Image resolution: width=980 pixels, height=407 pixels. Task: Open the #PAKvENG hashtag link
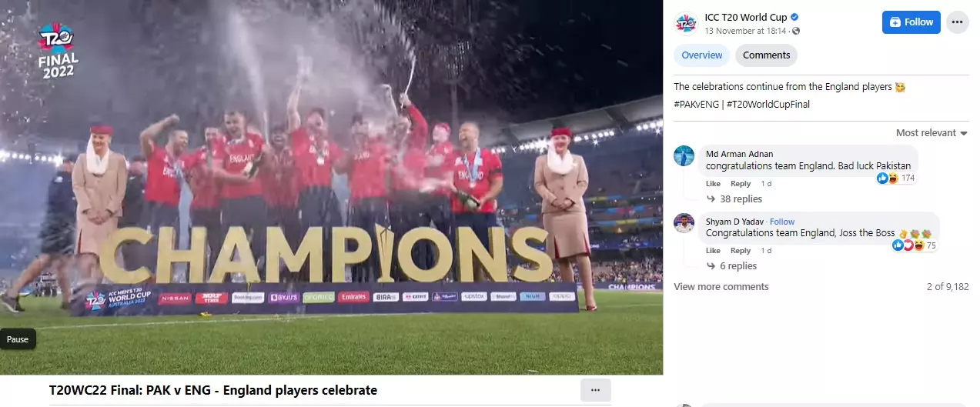pyautogui.click(x=696, y=104)
